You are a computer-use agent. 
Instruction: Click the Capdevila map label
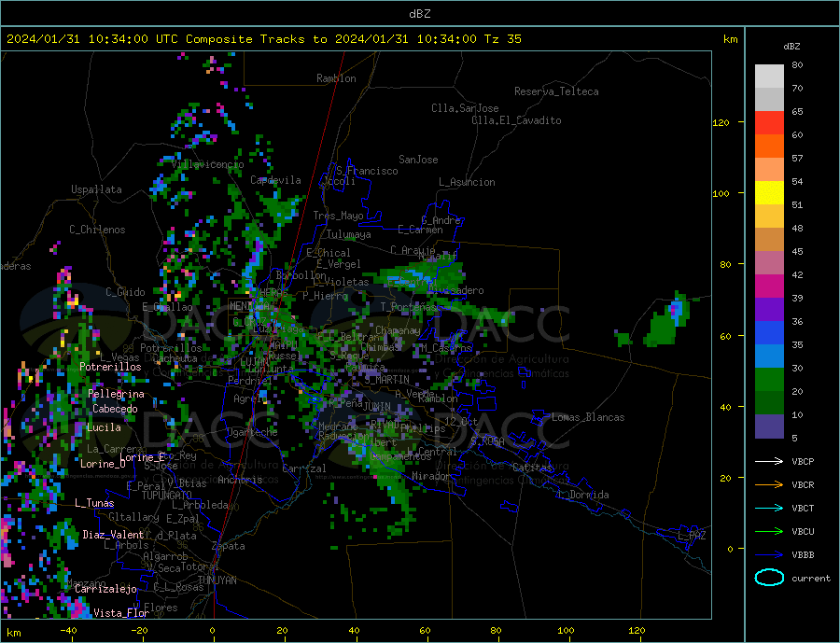(x=275, y=180)
